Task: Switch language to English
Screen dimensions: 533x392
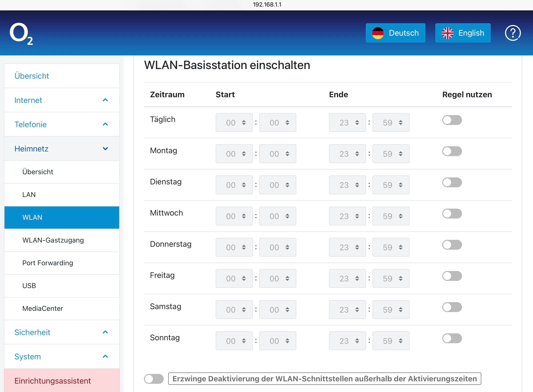Action: click(463, 33)
